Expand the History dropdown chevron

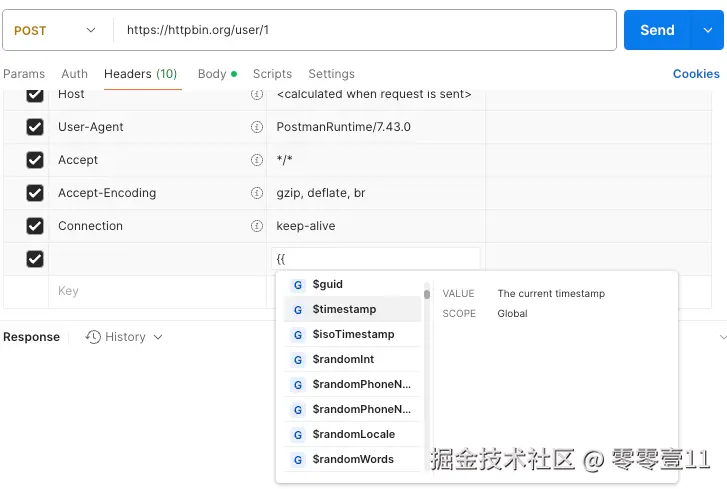click(157, 337)
